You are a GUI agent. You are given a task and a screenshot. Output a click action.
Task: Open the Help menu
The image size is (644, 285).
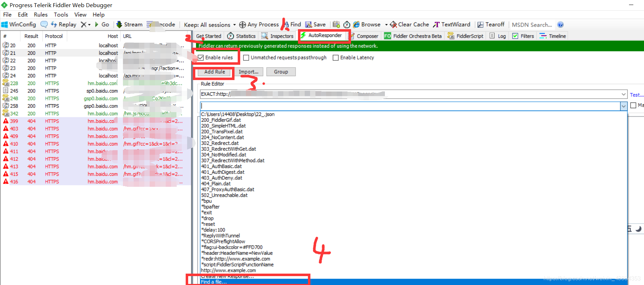[98, 15]
